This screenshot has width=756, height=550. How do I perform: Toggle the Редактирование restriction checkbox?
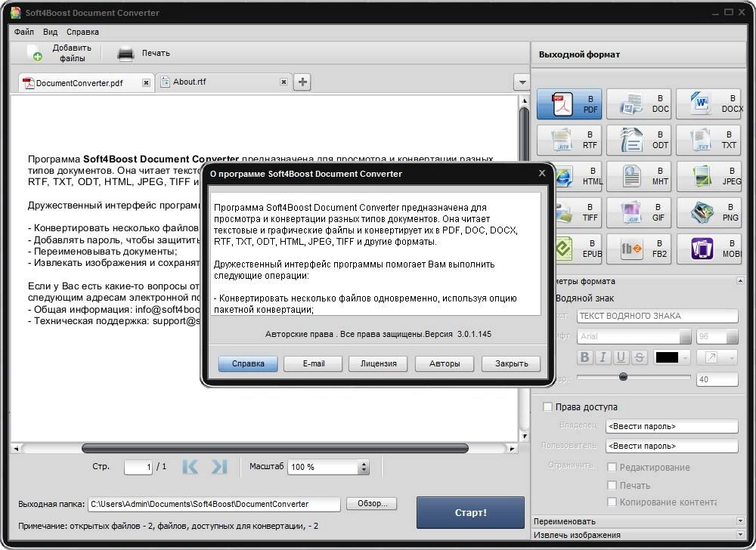tap(612, 467)
